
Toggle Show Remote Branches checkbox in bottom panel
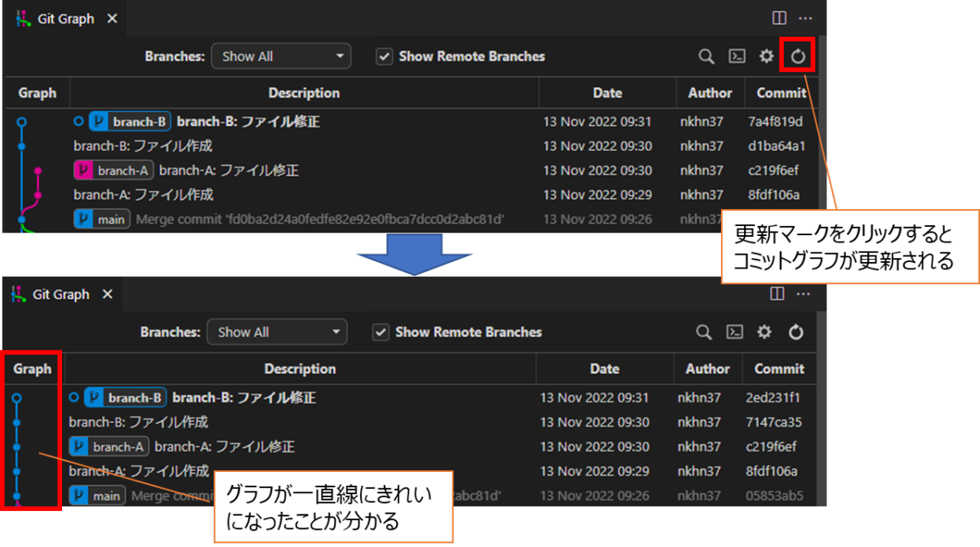coord(380,332)
